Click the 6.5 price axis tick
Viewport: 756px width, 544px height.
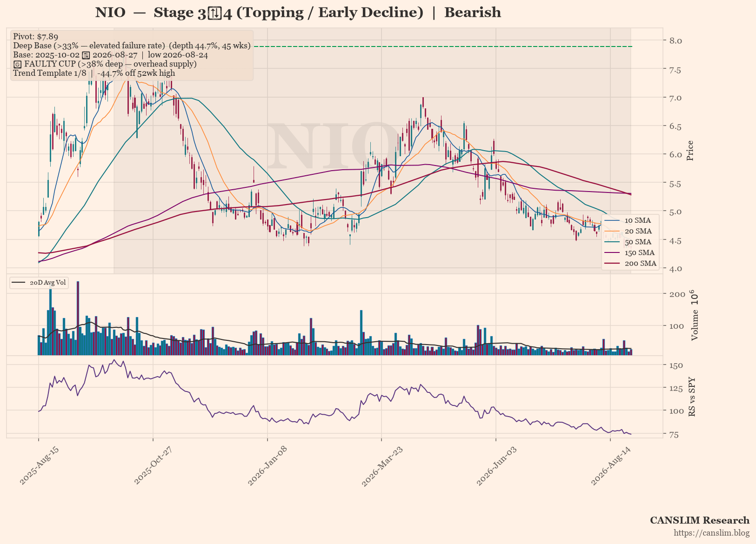675,126
